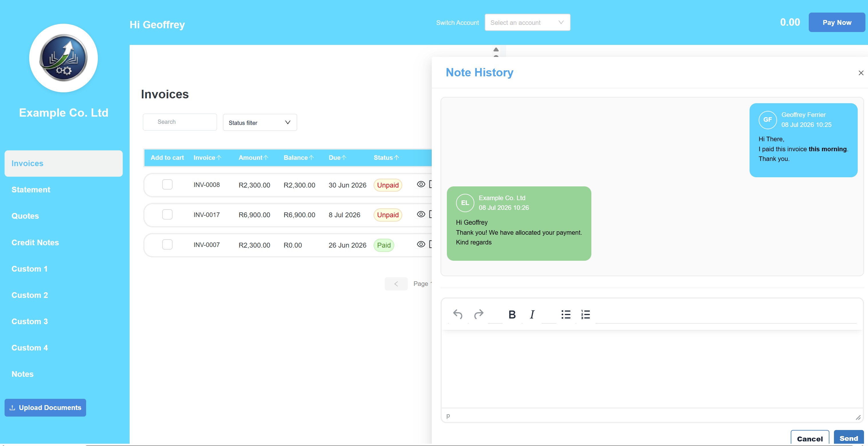Sort by Status column arrow

(397, 158)
